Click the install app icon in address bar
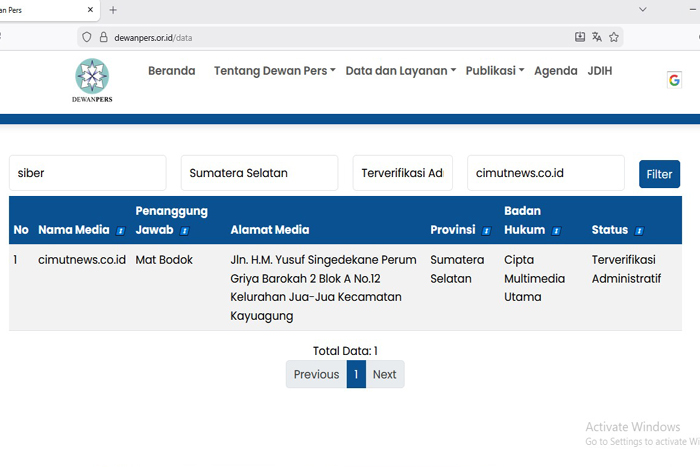This screenshot has width=700, height=467. (x=580, y=37)
